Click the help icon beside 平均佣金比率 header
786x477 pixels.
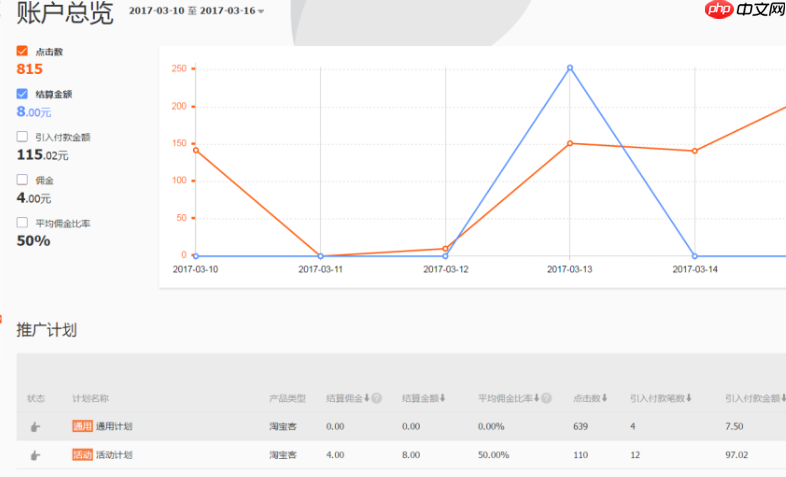(x=546, y=398)
